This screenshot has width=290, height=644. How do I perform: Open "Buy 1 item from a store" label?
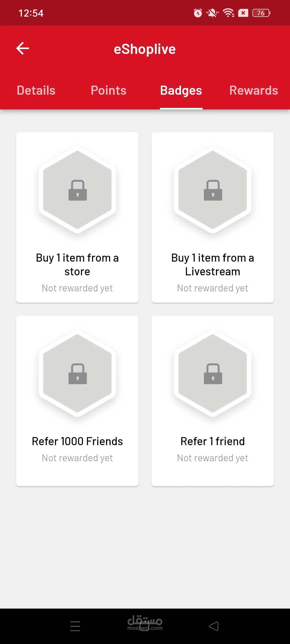point(77,265)
